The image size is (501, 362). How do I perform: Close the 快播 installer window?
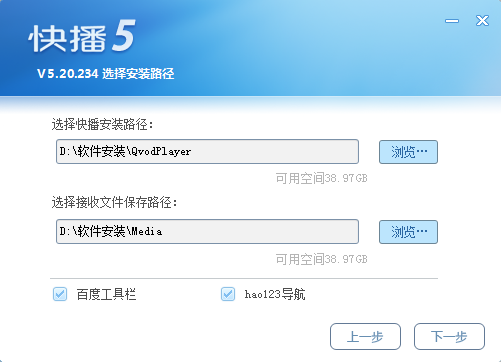(482, 21)
